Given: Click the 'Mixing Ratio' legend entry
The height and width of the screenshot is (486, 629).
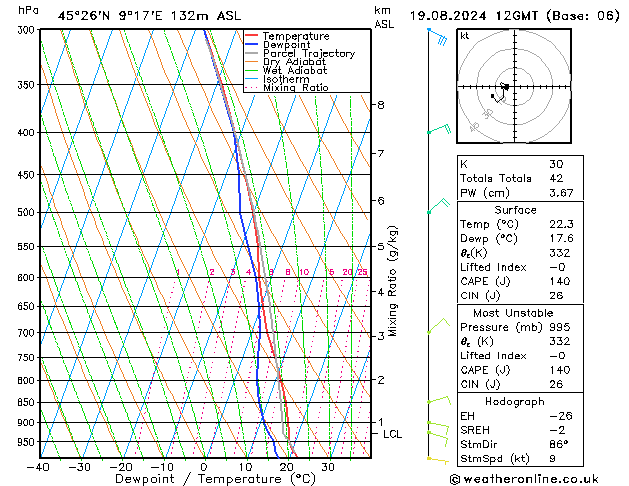Looking at the screenshot, I should 296,87.
